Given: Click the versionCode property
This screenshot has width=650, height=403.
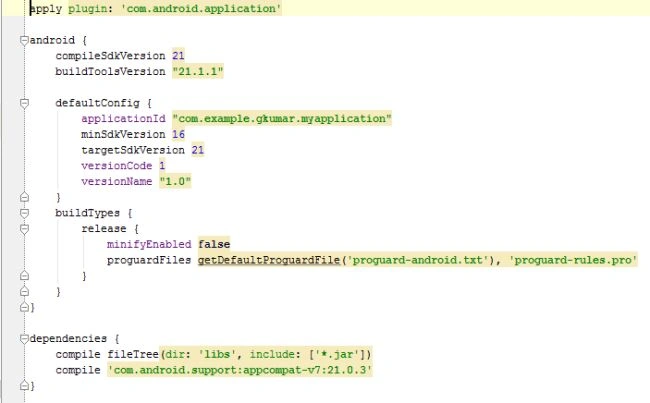Looking at the screenshot, I should (x=116, y=166).
